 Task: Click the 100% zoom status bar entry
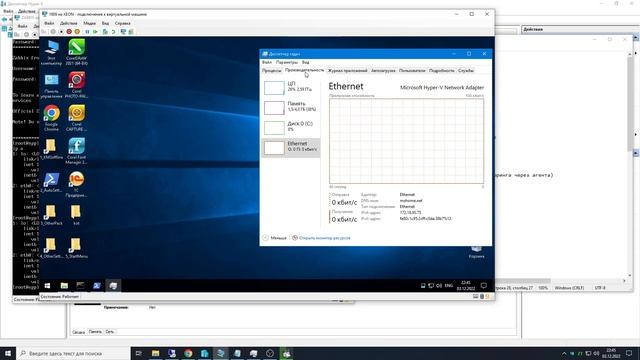point(543,288)
